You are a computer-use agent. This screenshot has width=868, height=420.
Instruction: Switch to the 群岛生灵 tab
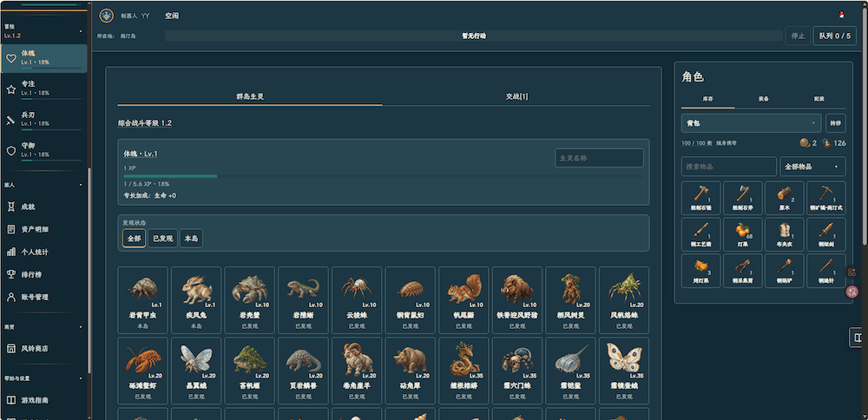250,96
